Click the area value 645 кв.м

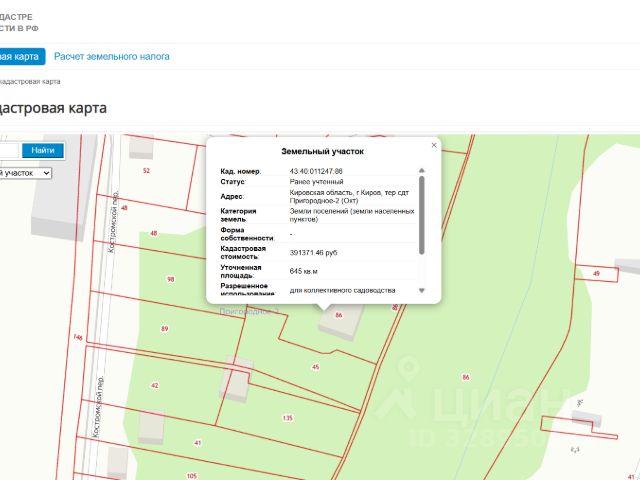pyautogui.click(x=303, y=271)
